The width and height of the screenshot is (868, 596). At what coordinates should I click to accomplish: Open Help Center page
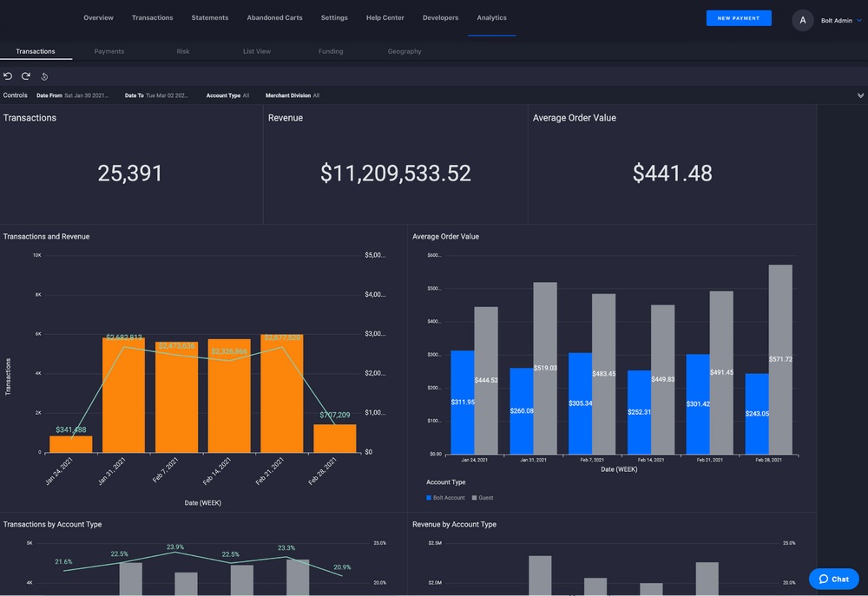pyautogui.click(x=385, y=17)
